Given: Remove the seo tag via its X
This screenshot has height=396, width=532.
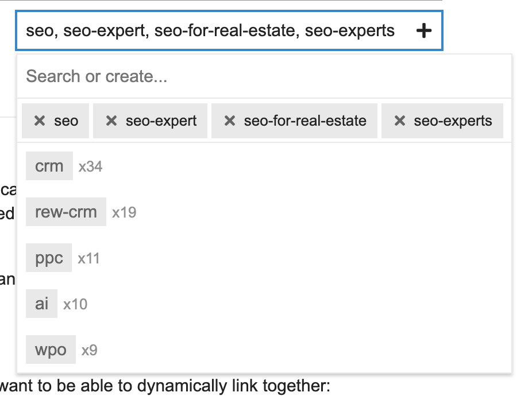Looking at the screenshot, I should pos(40,121).
